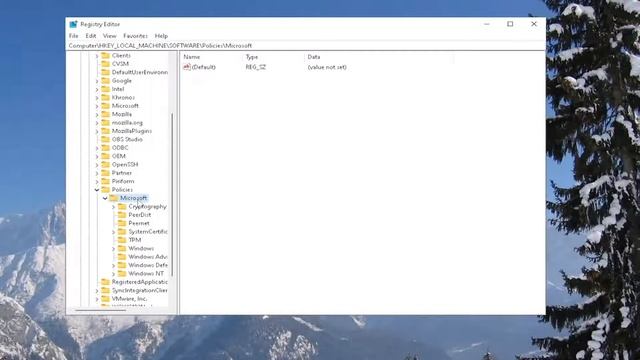Expand the OpenSSH key

click(97, 164)
